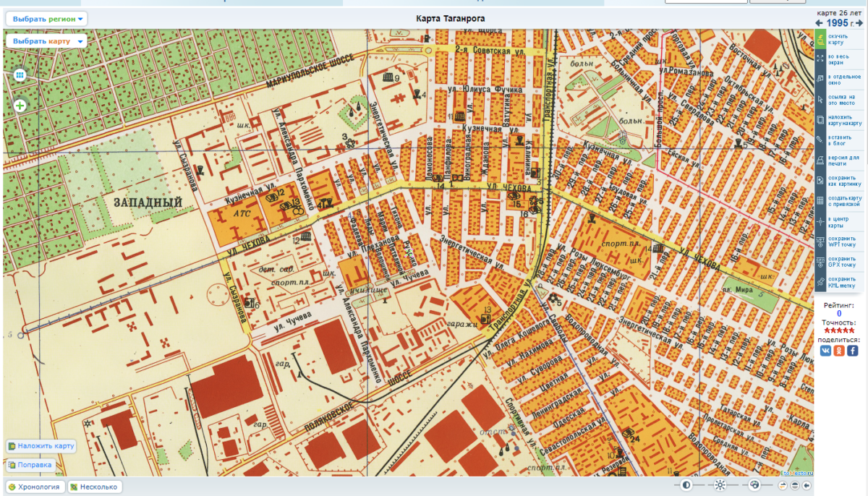
Task: Click the 'Хронология' button
Action: pos(35,487)
